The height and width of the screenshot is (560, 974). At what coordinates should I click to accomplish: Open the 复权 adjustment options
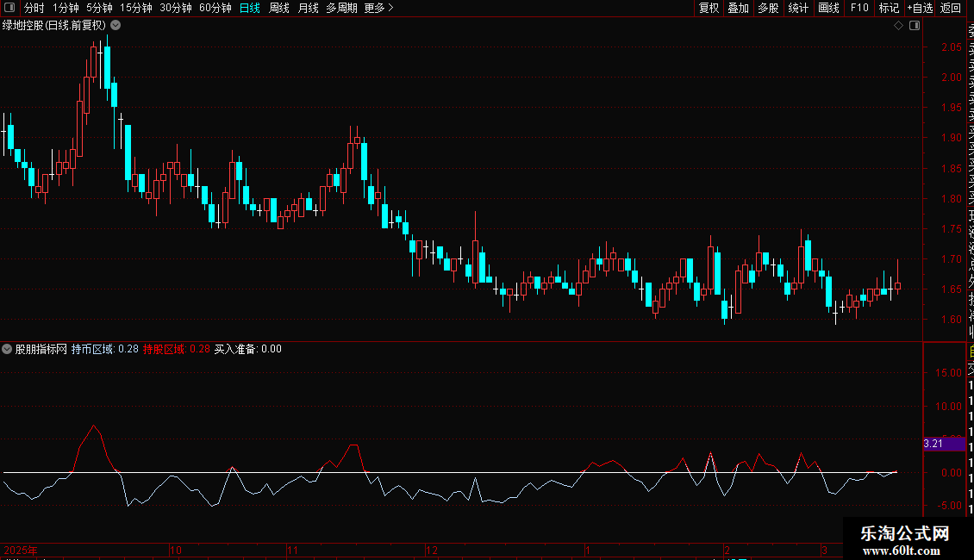click(x=709, y=8)
